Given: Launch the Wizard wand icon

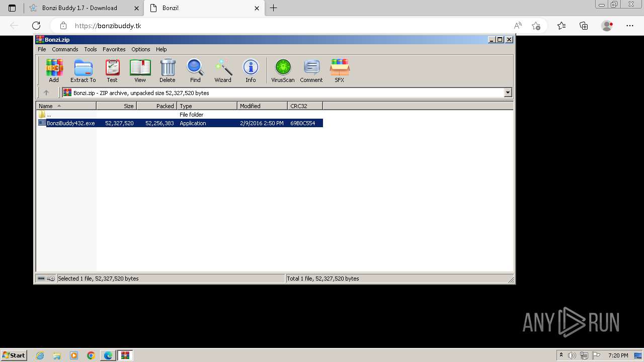Looking at the screenshot, I should [x=223, y=70].
